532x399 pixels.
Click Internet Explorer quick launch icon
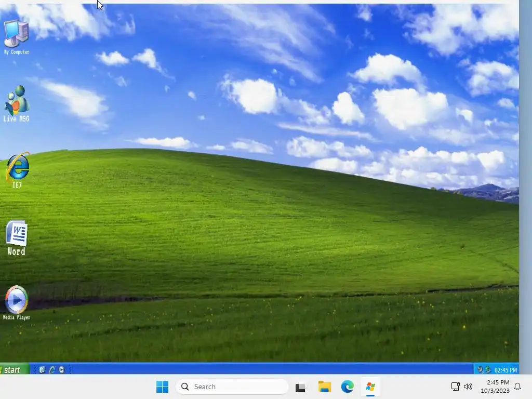tap(52, 369)
